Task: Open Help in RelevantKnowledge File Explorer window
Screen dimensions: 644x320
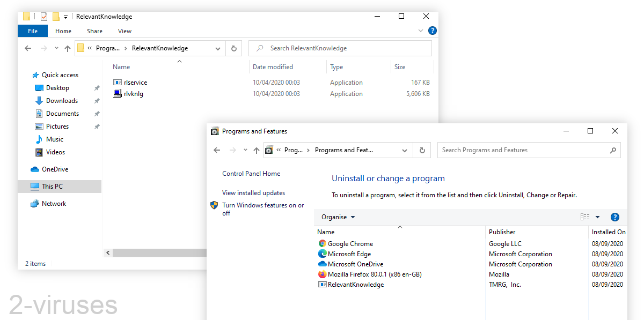Action: [x=432, y=31]
